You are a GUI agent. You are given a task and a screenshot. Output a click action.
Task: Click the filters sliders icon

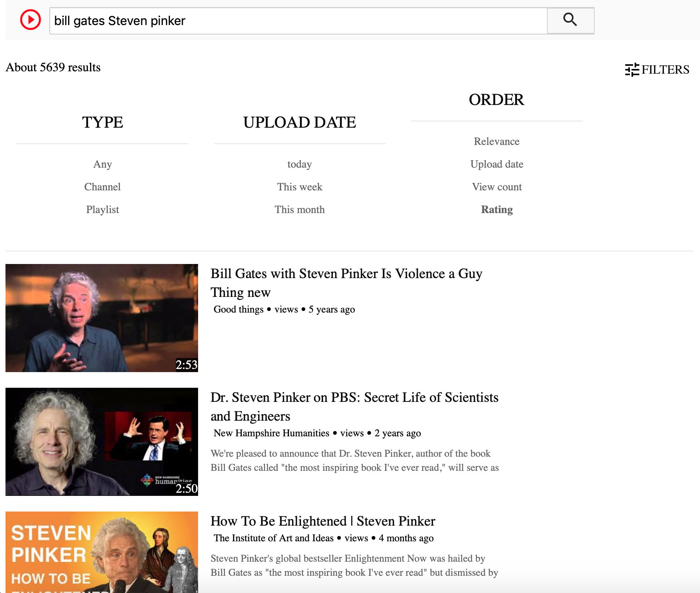tap(632, 70)
